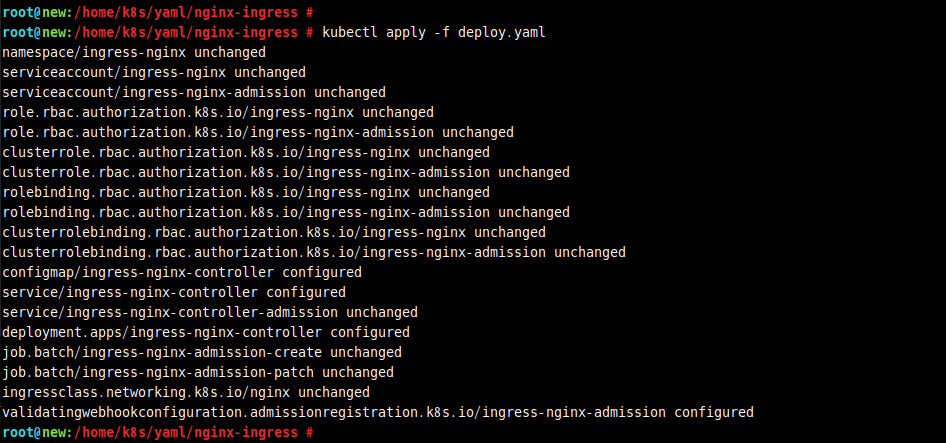Click the clusterrole ingress-nginx unchanged line

coord(246,152)
